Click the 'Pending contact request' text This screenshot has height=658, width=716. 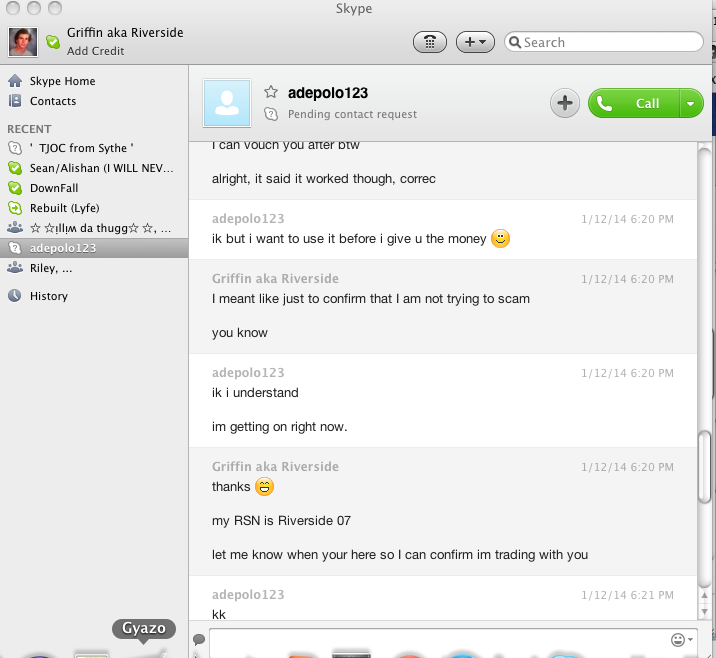[x=352, y=114]
